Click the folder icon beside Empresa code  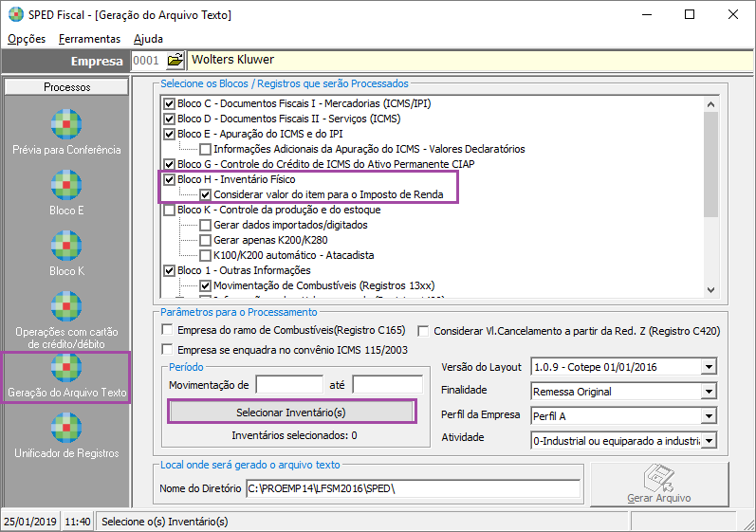click(x=175, y=61)
